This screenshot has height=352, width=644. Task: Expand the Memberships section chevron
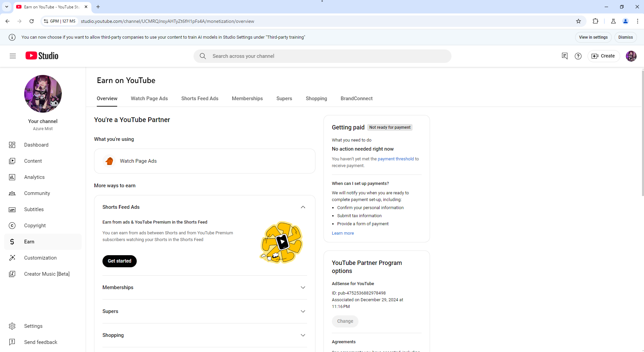[303, 287]
